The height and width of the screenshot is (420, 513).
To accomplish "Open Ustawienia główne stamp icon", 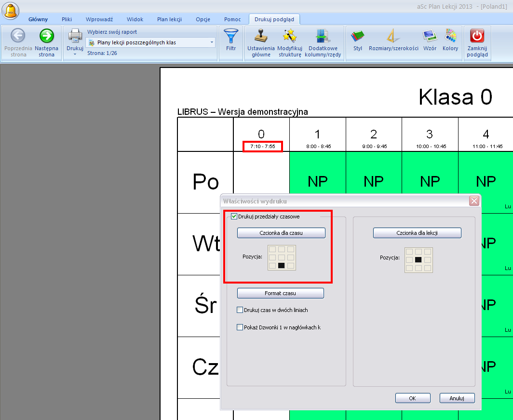I will [261, 36].
